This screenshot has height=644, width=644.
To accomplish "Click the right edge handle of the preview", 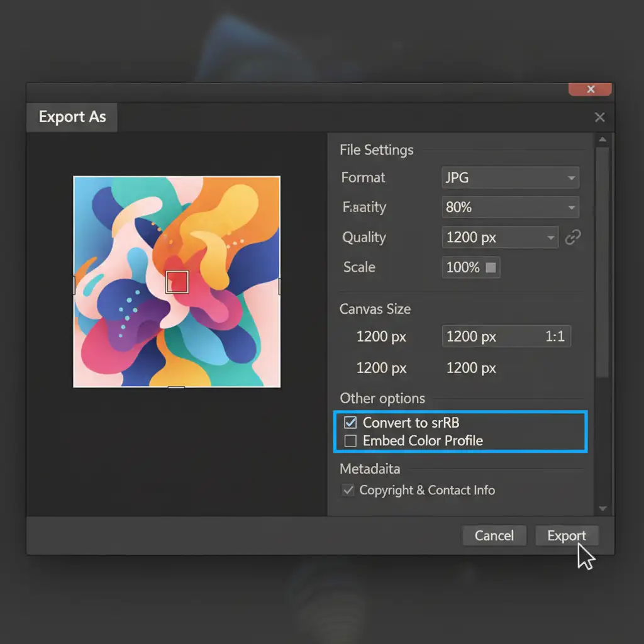I will coord(280,286).
